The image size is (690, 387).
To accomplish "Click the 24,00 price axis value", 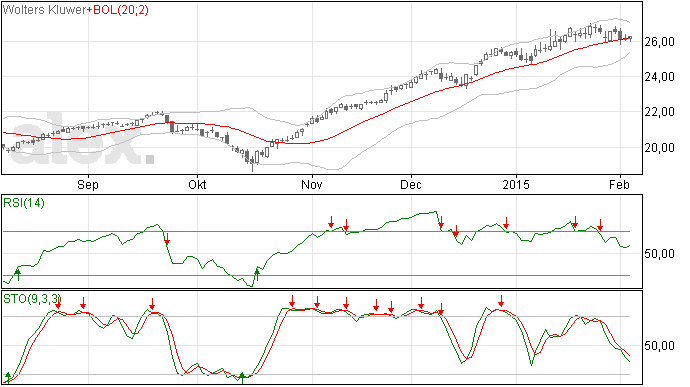I will (x=660, y=77).
